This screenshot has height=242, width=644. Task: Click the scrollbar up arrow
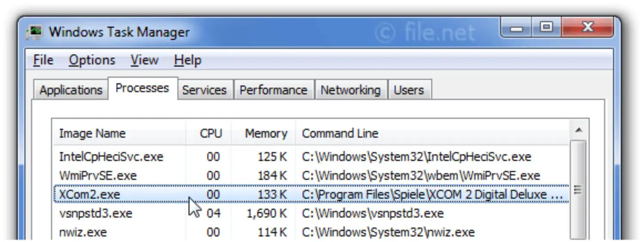pyautogui.click(x=578, y=130)
